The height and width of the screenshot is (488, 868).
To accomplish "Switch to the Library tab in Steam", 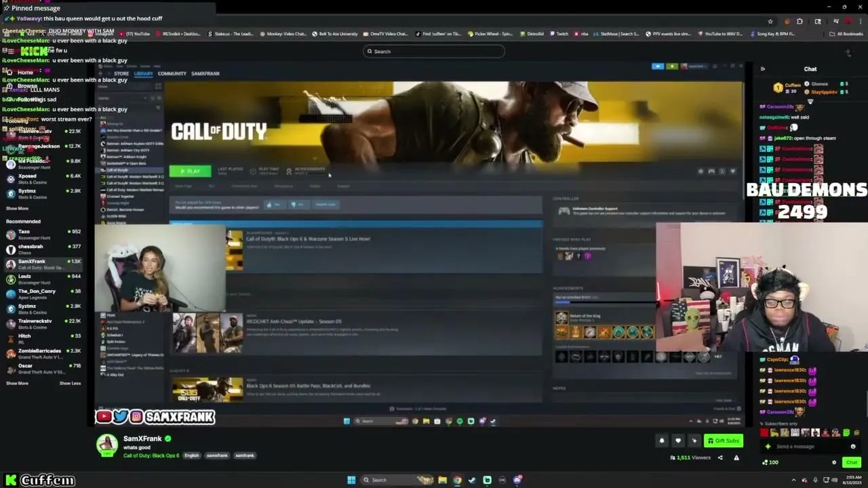I will [x=143, y=73].
